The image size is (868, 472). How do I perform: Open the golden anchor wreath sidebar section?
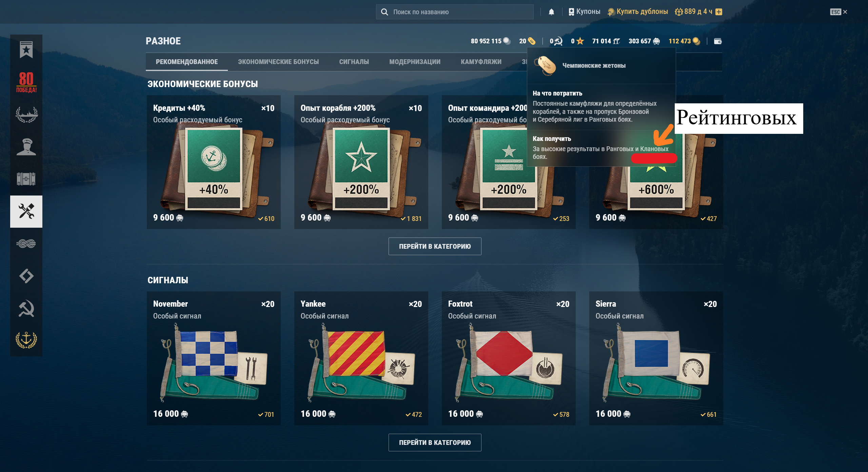pos(26,340)
